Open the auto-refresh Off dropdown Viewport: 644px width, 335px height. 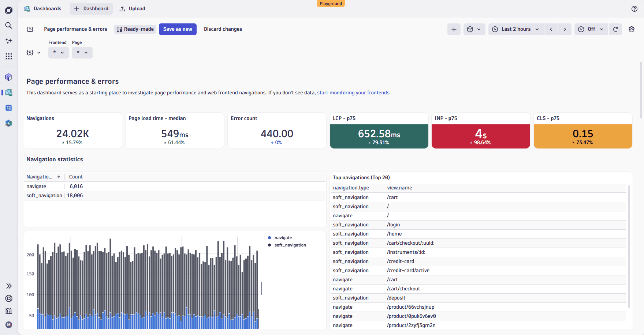pos(591,29)
